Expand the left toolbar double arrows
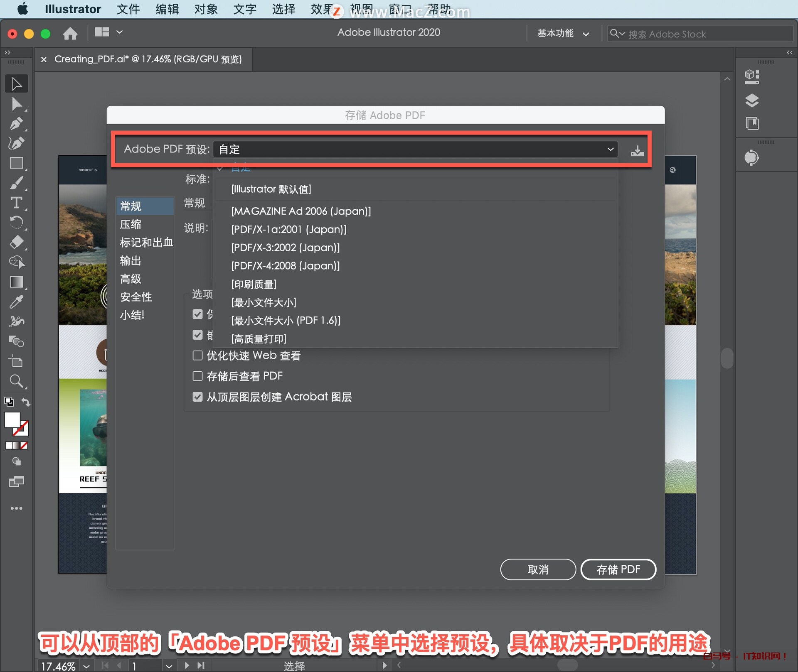The image size is (798, 672). tap(7, 52)
